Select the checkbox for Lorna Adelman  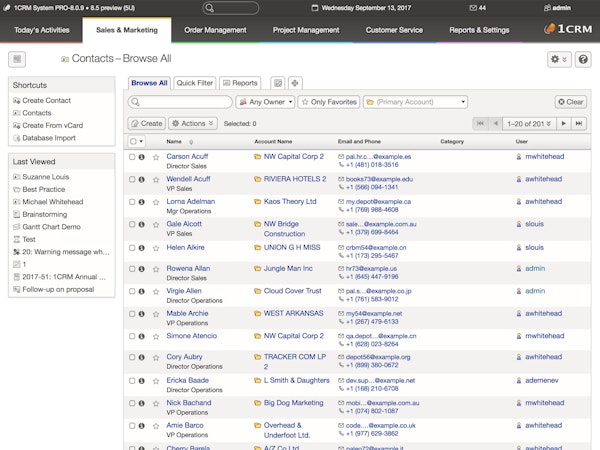coord(132,202)
